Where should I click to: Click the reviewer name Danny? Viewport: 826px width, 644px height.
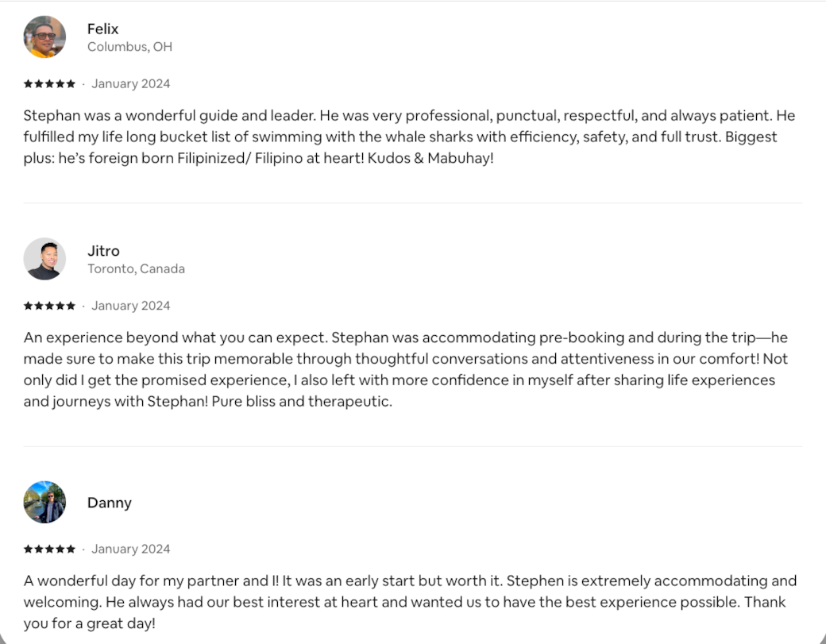110,503
